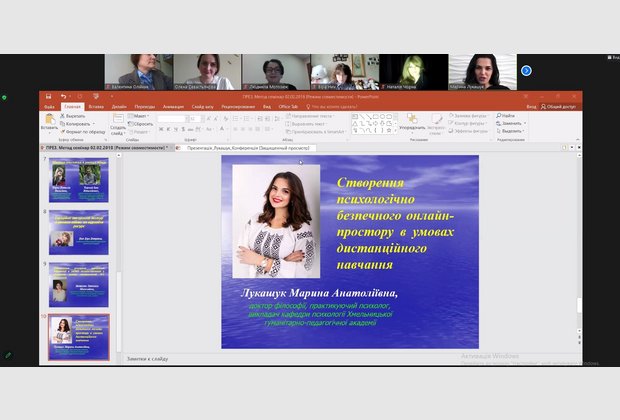Click the Undo arrow in quick access toolbar
This screenshot has height=420, width=620.
pos(62,97)
